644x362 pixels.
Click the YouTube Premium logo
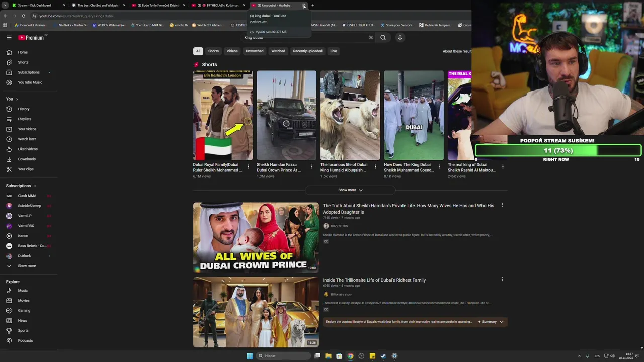tap(31, 37)
